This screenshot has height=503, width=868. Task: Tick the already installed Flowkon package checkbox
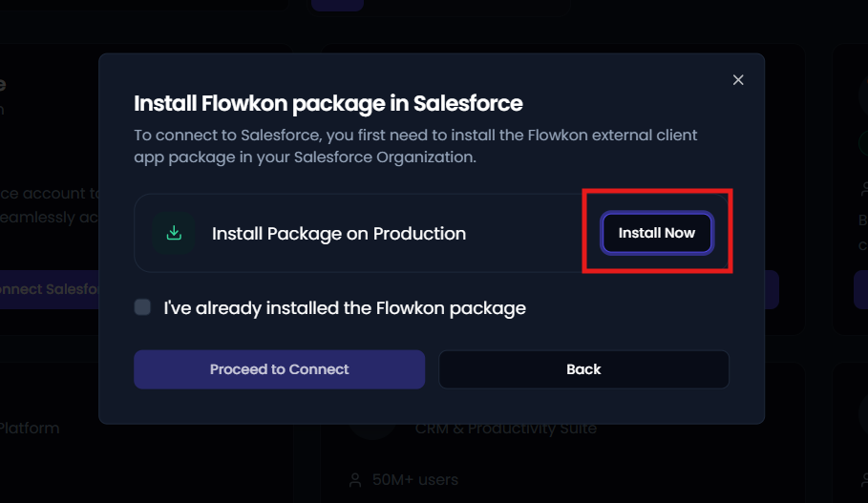coord(142,307)
